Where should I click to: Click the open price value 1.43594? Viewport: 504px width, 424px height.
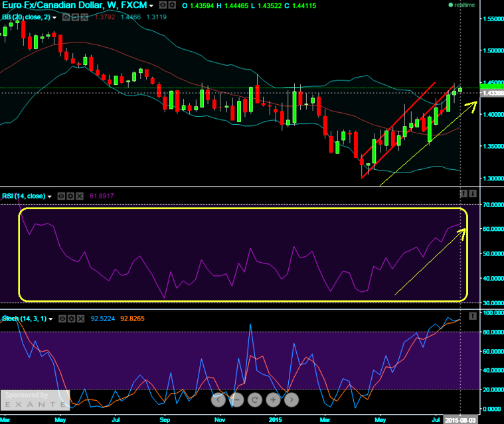(201, 6)
